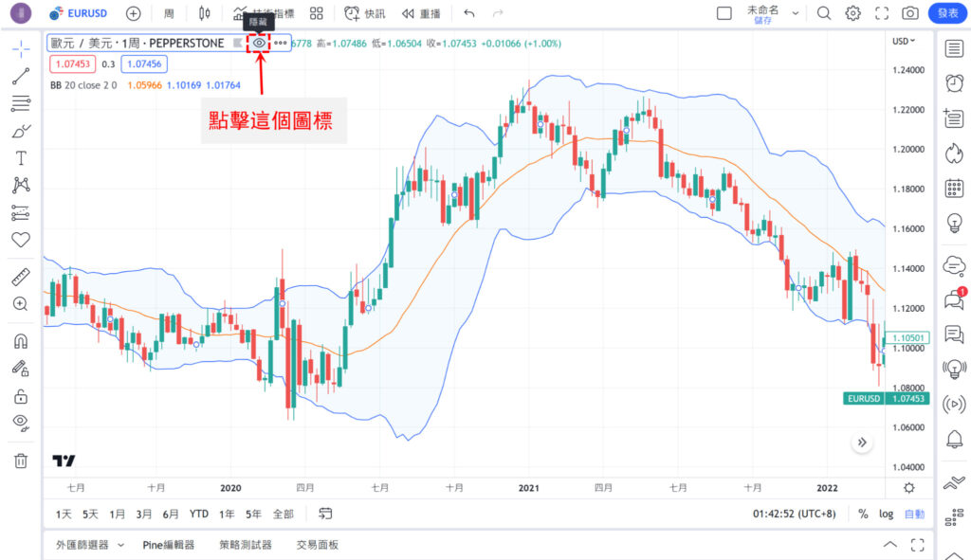Open the USD currency dropdown
The height and width of the screenshot is (560, 971).
902,41
